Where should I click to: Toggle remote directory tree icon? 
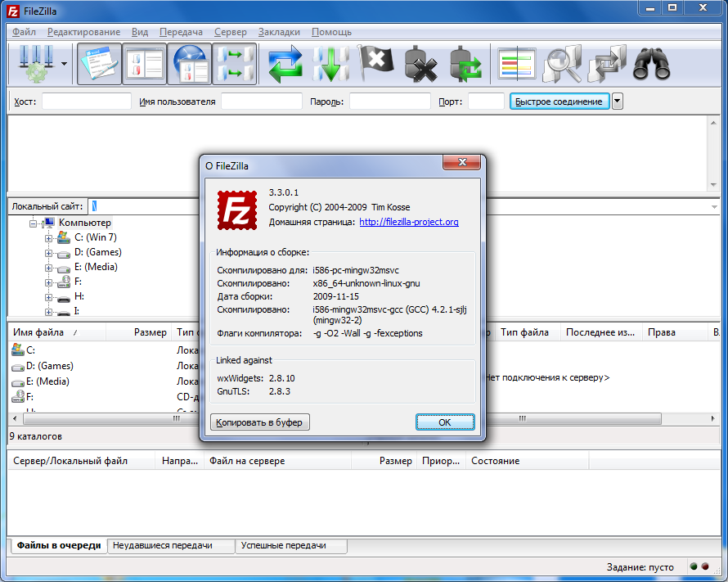pos(190,64)
